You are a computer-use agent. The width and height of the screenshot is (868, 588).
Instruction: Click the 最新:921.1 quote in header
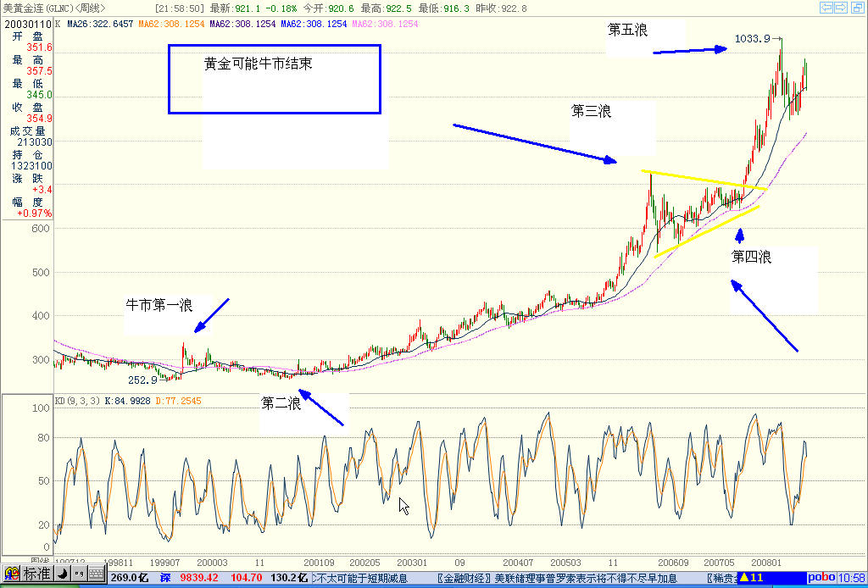(236, 8)
